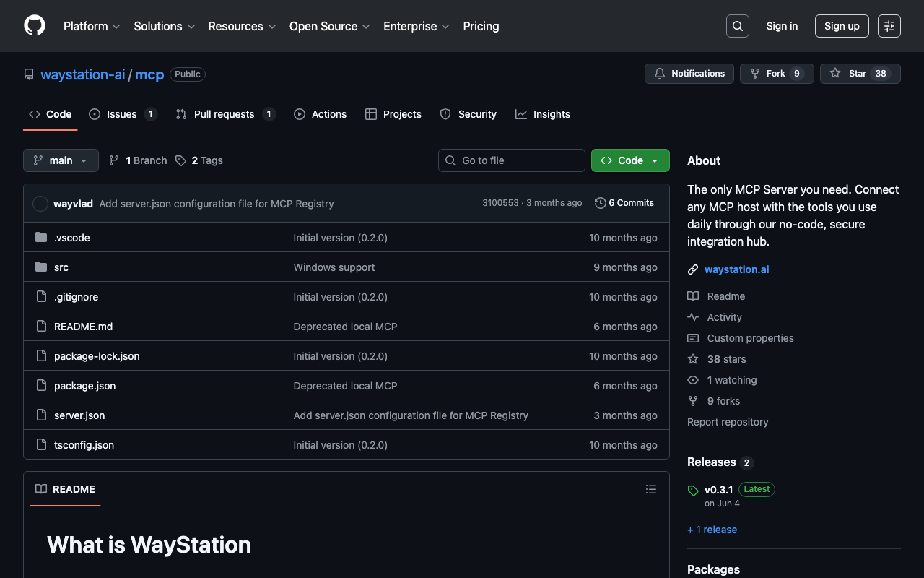Open the README outline icon

tap(650, 489)
